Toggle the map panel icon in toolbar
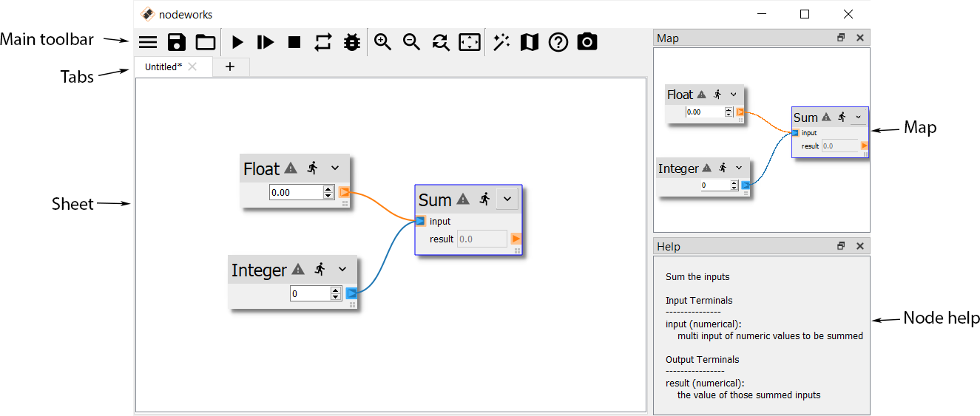Viewport: 980px width, 416px height. tap(530, 42)
